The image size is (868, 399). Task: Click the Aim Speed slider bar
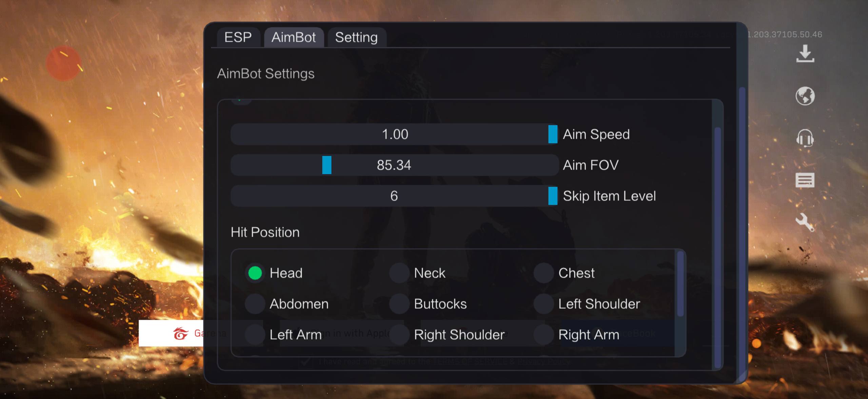pyautogui.click(x=394, y=134)
